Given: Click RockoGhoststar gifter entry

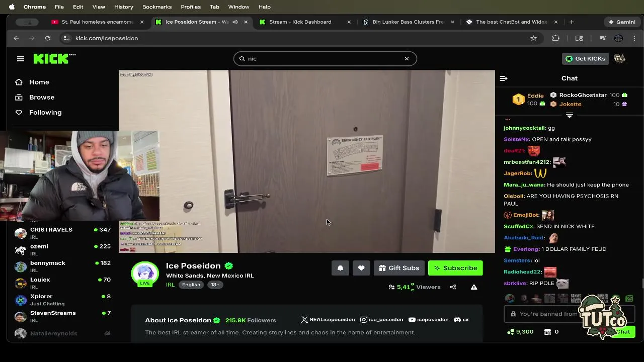Looking at the screenshot, I should click(589, 95).
